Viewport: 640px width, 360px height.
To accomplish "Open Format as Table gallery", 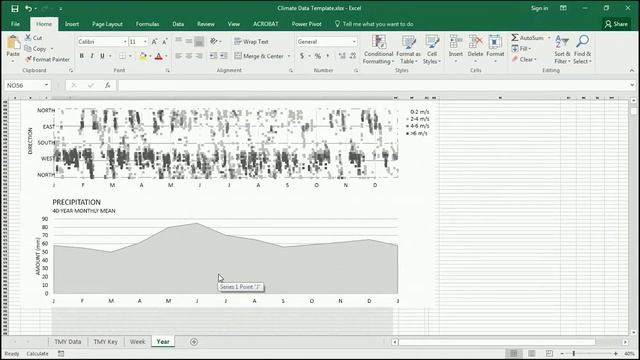I will (x=408, y=49).
